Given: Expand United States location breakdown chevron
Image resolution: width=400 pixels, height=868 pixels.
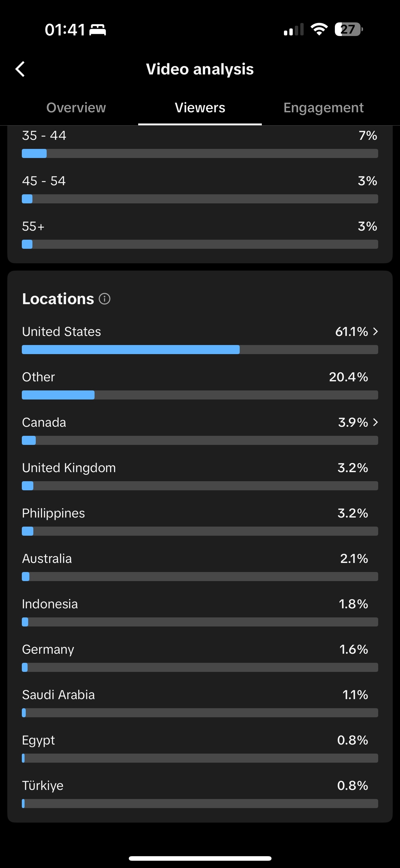Looking at the screenshot, I should [x=375, y=332].
